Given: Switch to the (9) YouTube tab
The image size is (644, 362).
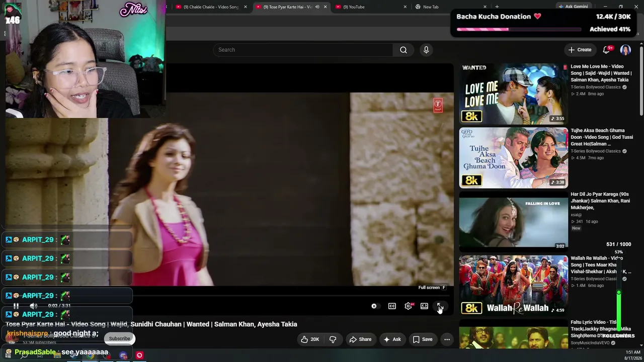Looking at the screenshot, I should [369, 7].
